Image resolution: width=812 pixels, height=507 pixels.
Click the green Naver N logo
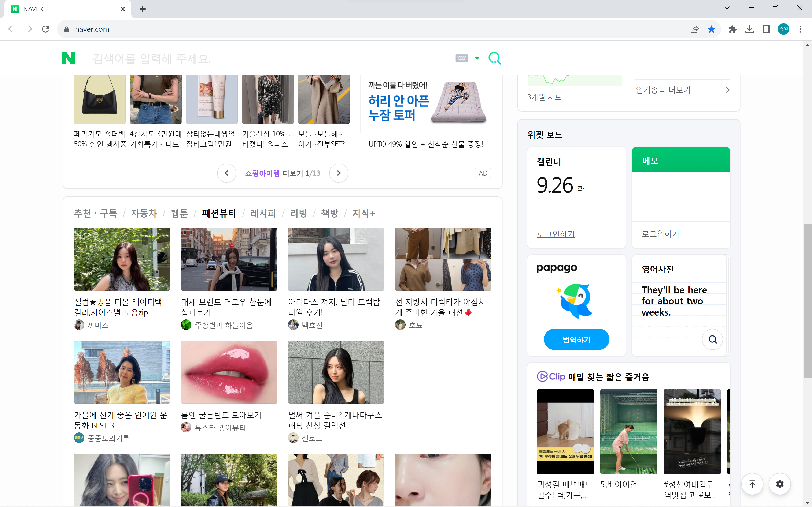[x=69, y=58]
